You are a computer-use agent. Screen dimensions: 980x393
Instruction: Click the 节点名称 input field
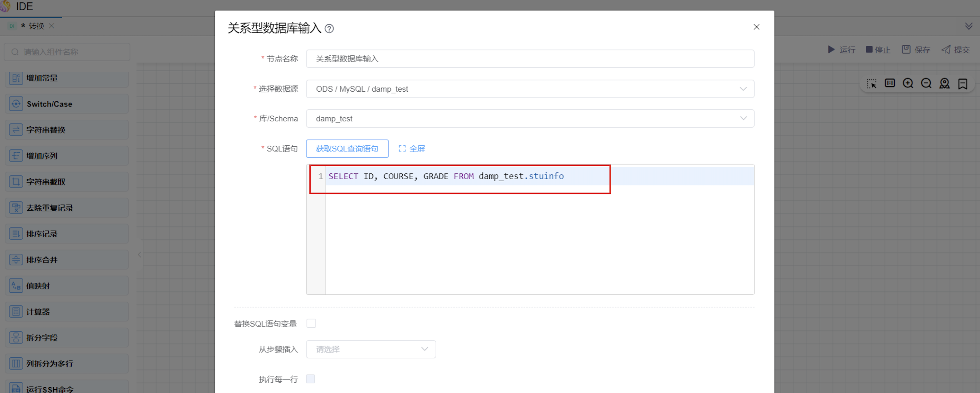[529, 59]
